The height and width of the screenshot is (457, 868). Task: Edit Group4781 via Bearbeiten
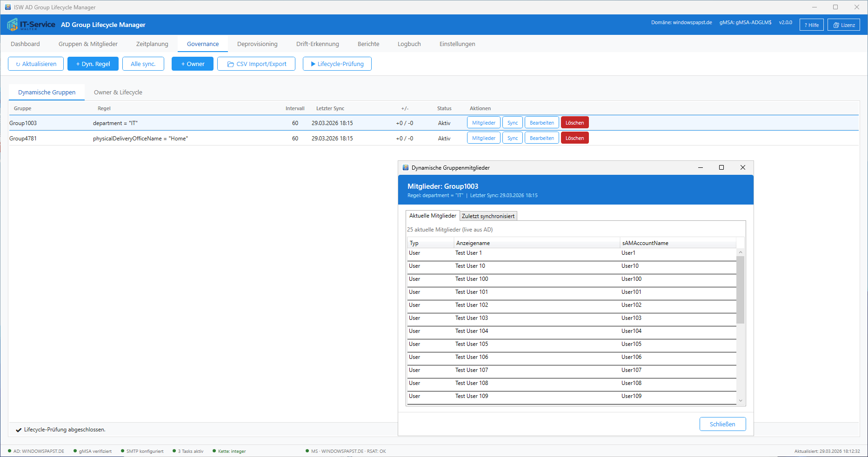click(x=541, y=138)
